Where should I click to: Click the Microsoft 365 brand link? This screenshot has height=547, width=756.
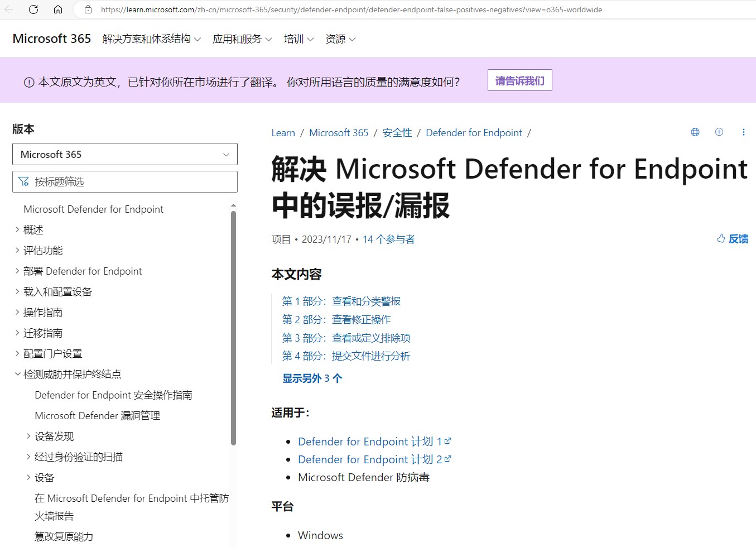(52, 39)
